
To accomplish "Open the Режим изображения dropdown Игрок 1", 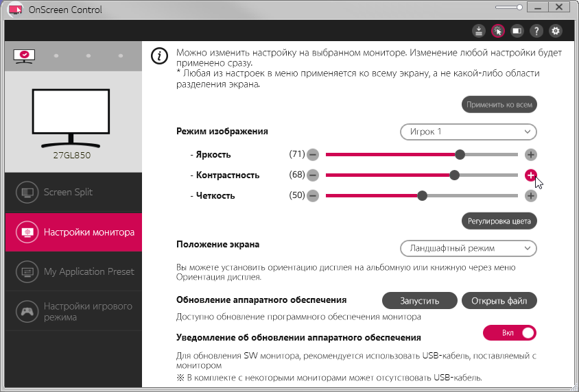I will pos(469,132).
